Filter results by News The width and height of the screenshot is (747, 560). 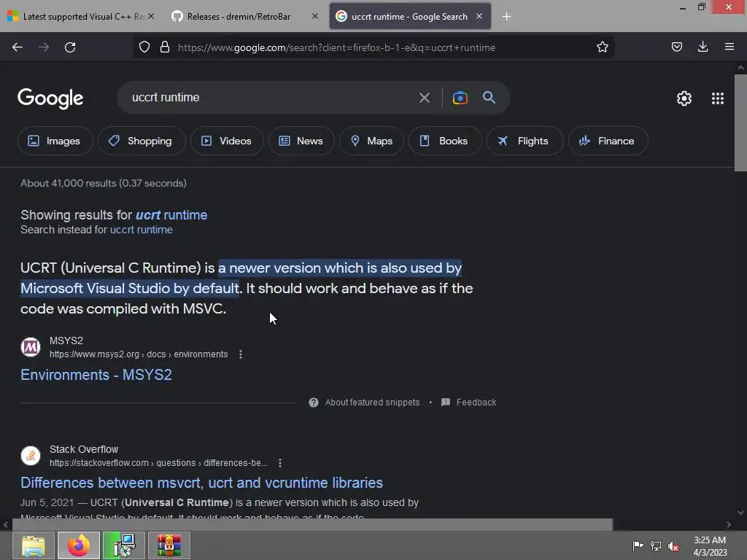click(x=301, y=141)
